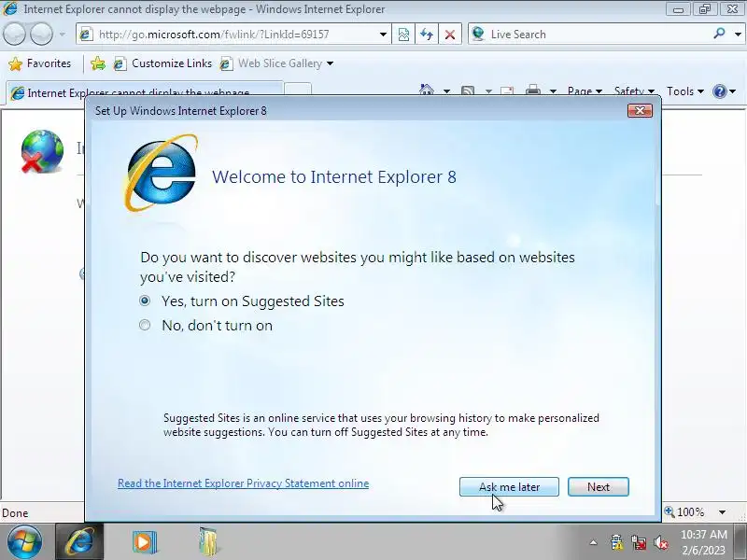The image size is (747, 560).
Task: Click the 'Done' status bar text
Action: [x=15, y=512]
